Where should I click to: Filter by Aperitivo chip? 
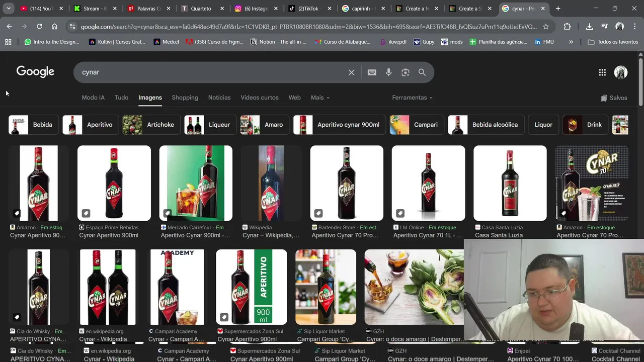[91, 125]
